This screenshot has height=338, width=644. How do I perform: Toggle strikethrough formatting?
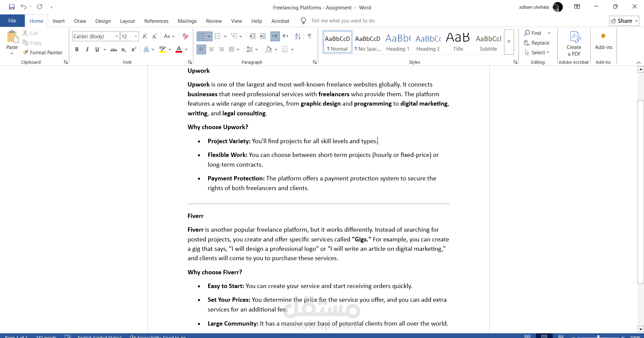point(114,49)
